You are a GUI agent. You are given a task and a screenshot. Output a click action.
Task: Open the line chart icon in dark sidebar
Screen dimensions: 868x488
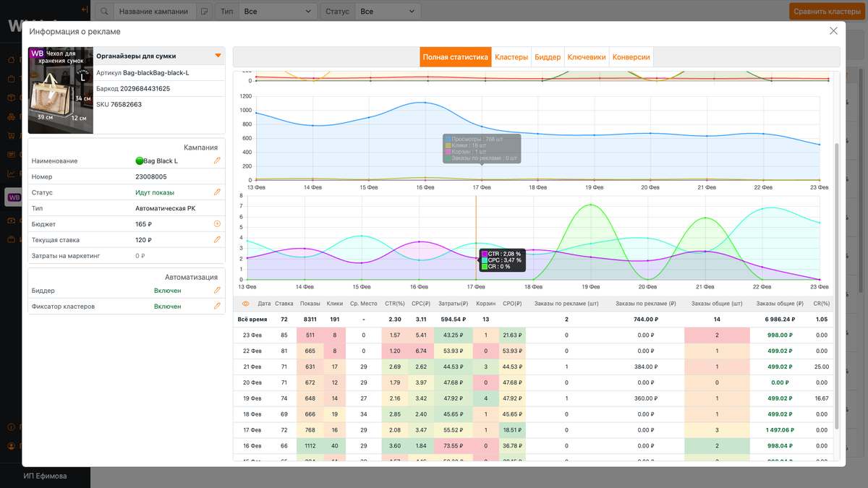tap(11, 173)
